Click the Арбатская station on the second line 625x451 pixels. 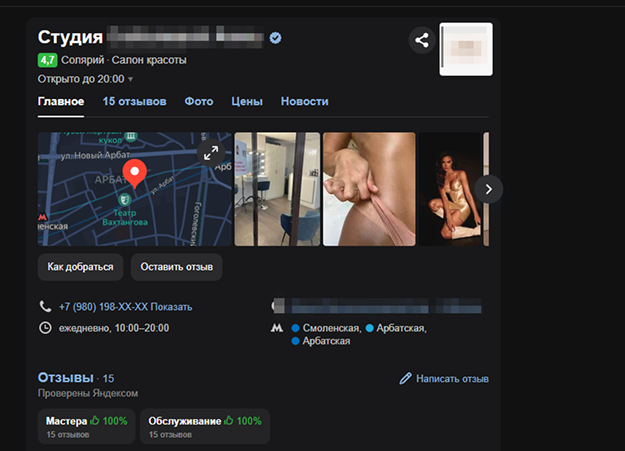pyautogui.click(x=326, y=341)
